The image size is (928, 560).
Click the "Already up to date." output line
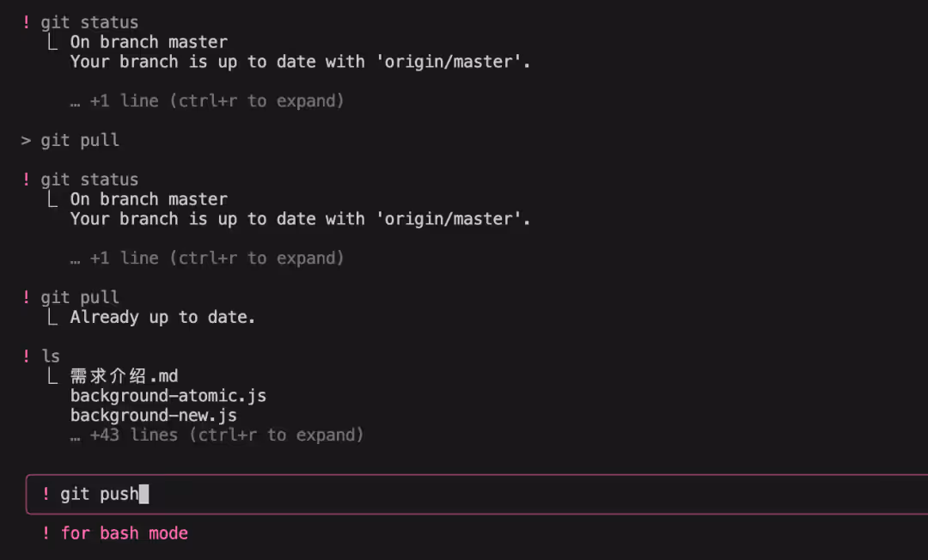163,317
